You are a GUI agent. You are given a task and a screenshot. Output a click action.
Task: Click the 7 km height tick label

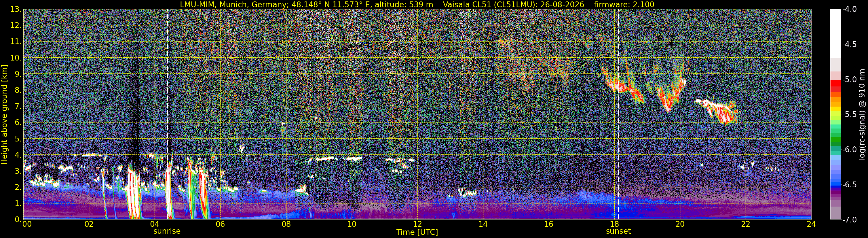point(18,106)
